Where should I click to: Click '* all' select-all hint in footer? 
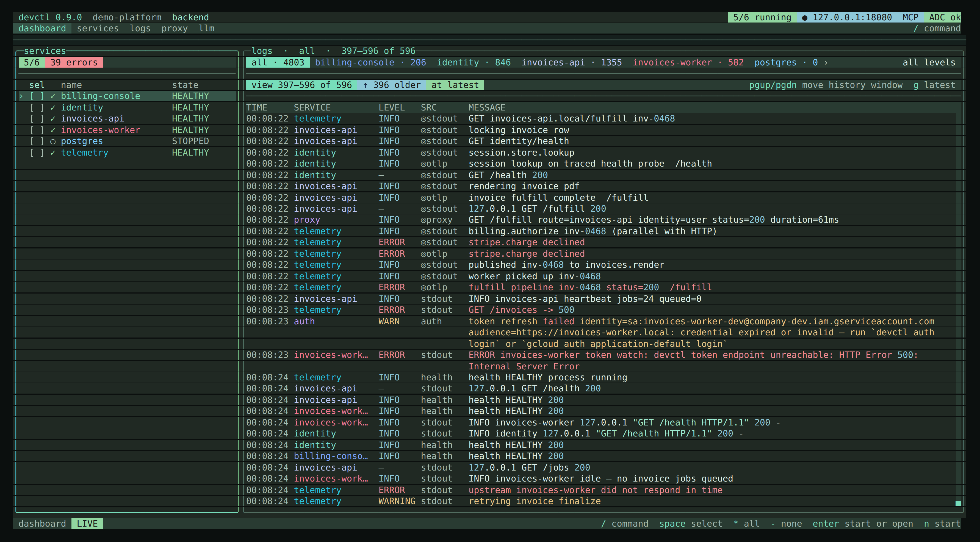tap(746, 523)
